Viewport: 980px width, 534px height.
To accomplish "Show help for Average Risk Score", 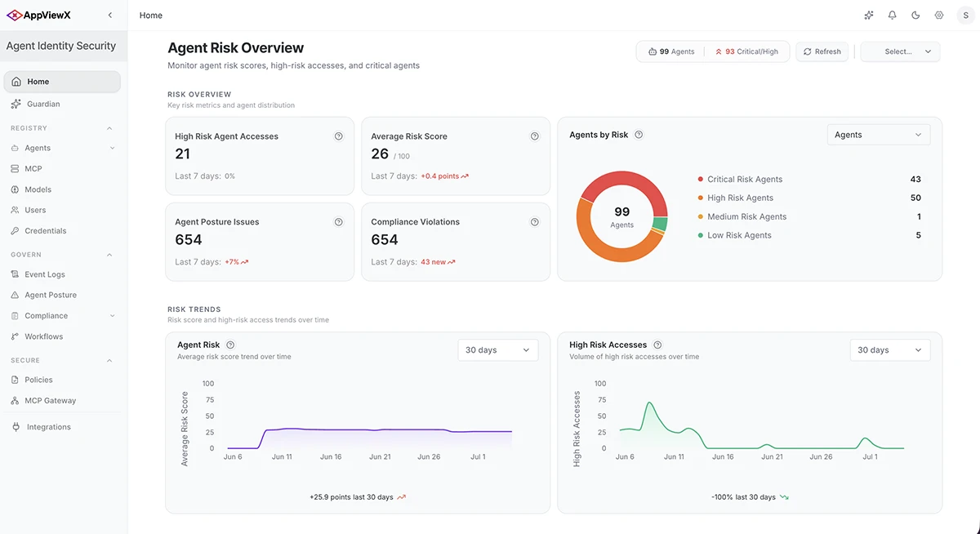I will pos(535,136).
